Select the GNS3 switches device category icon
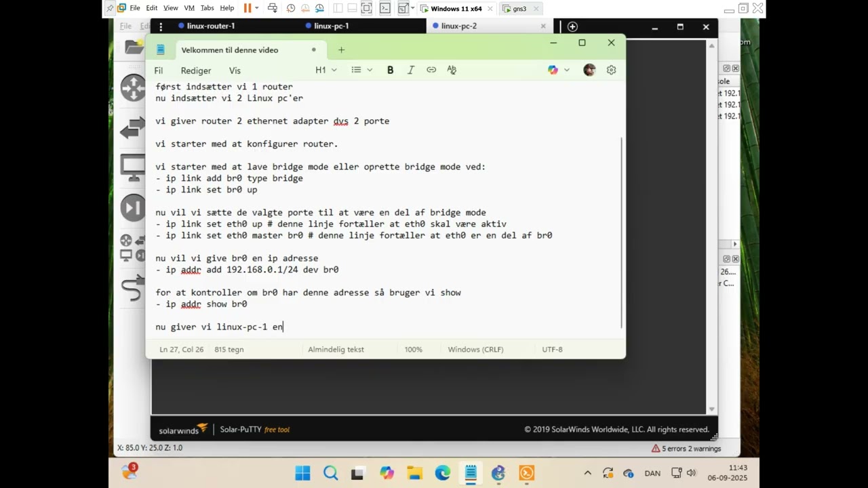 pyautogui.click(x=133, y=128)
